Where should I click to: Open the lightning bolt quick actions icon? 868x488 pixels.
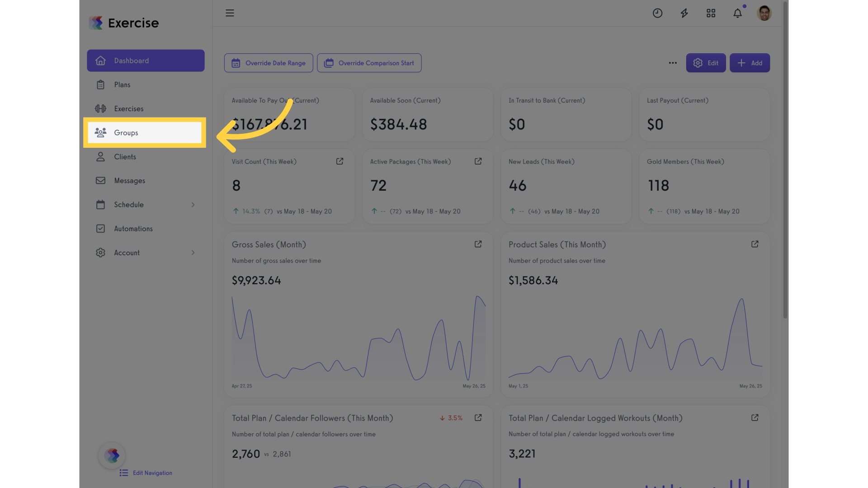[x=684, y=13]
